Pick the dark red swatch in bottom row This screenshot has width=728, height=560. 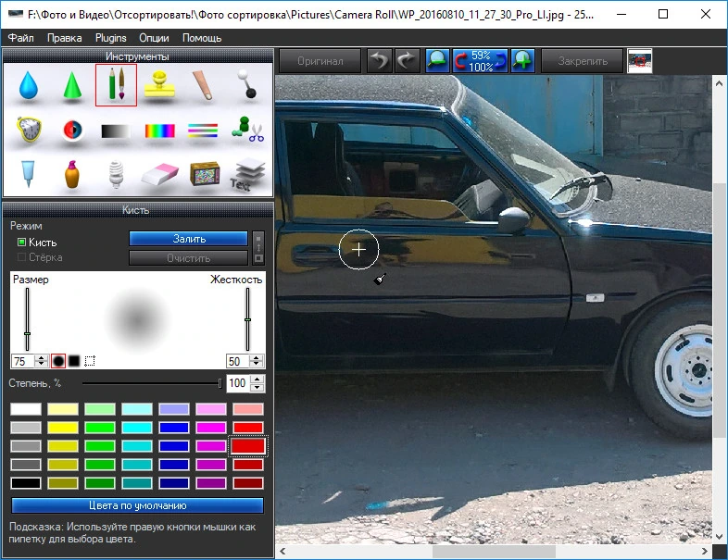tap(248, 483)
